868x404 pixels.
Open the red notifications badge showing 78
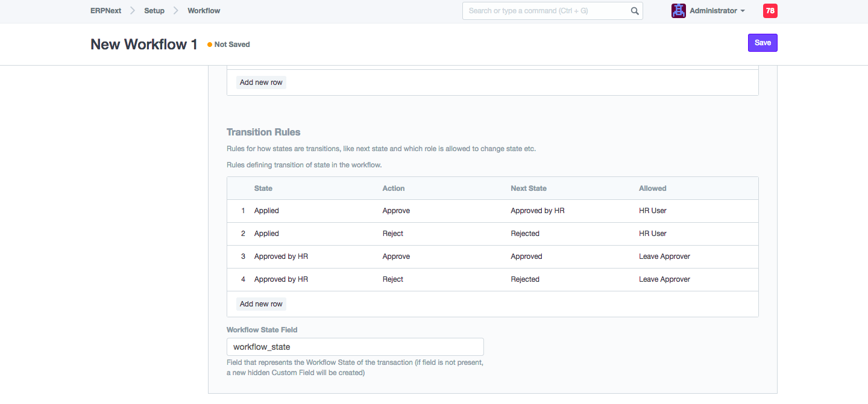(x=770, y=11)
